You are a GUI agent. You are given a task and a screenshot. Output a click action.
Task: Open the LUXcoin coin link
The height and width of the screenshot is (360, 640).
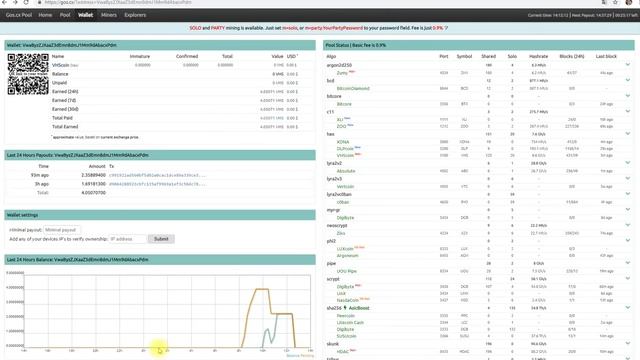[345, 249]
